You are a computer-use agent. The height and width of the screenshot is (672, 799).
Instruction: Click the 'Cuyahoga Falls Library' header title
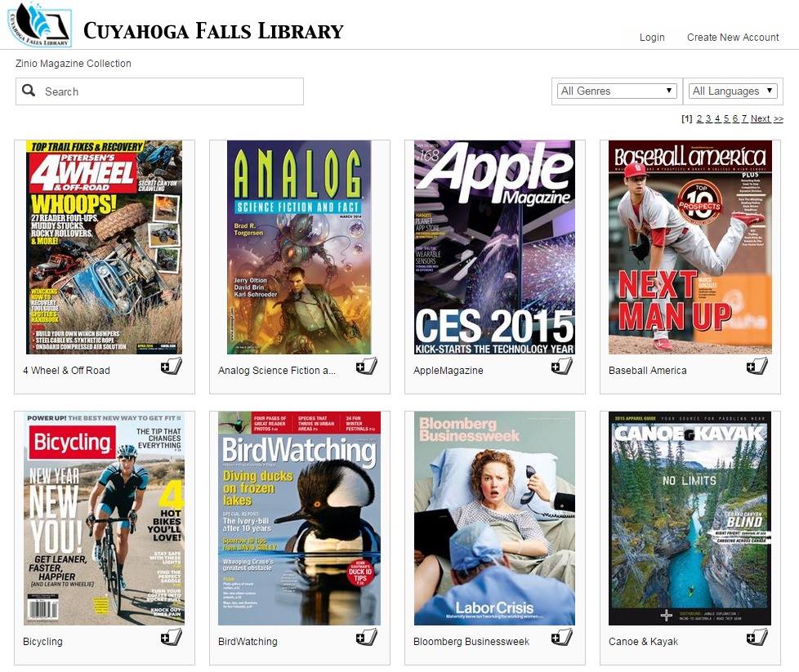[x=213, y=30]
